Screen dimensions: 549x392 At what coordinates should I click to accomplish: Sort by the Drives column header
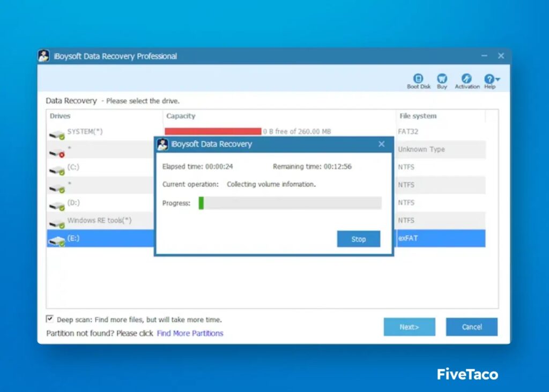click(60, 116)
